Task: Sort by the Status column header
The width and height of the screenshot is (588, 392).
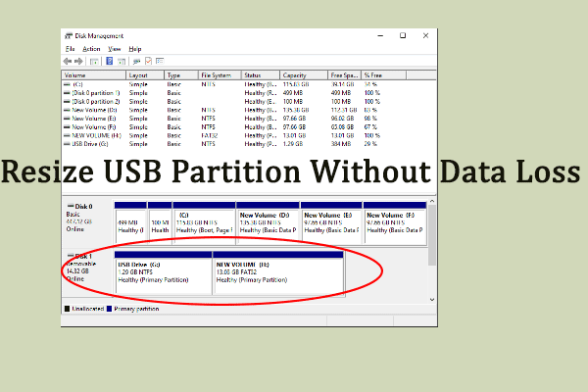Action: pyautogui.click(x=261, y=75)
